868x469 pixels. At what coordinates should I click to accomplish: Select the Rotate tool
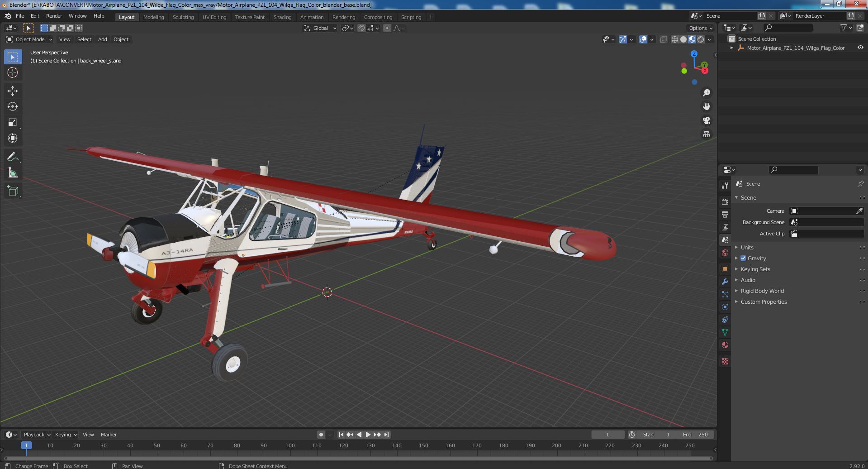(x=13, y=107)
